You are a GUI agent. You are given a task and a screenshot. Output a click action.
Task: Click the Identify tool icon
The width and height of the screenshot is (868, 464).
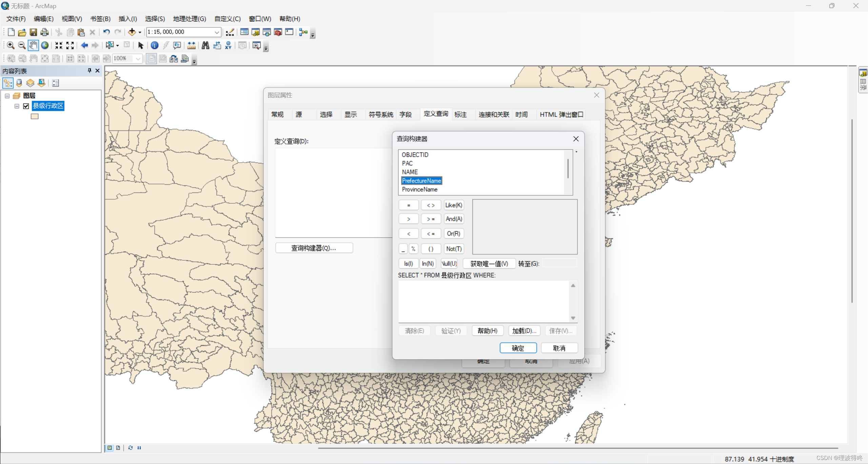tap(155, 45)
